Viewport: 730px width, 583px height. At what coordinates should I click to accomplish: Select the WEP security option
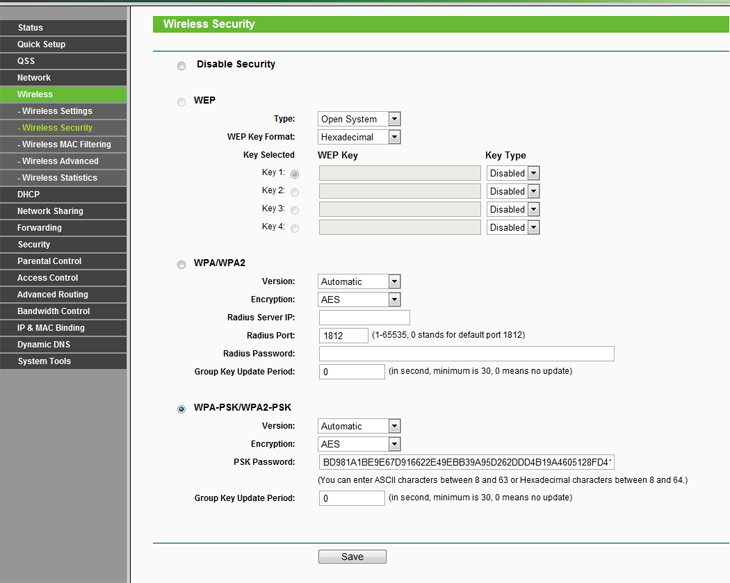coord(181,102)
